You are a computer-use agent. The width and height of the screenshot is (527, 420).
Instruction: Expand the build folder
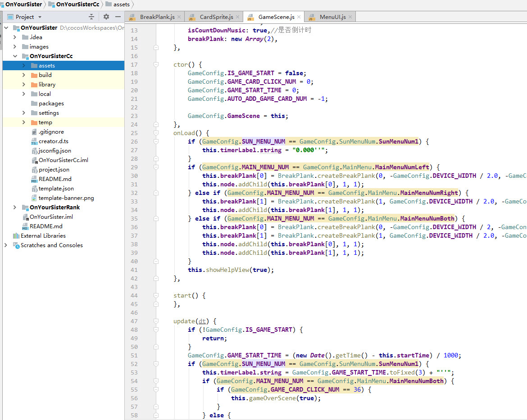coord(23,75)
